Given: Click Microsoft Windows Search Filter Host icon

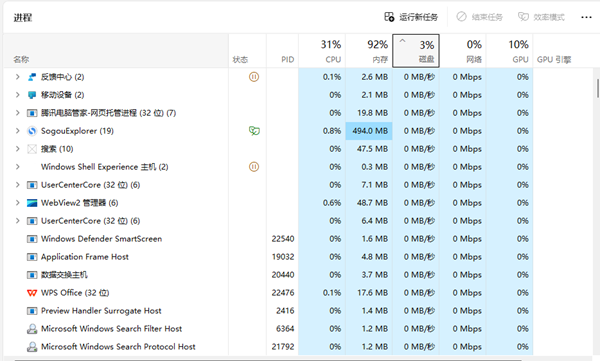Looking at the screenshot, I should click(x=32, y=329).
